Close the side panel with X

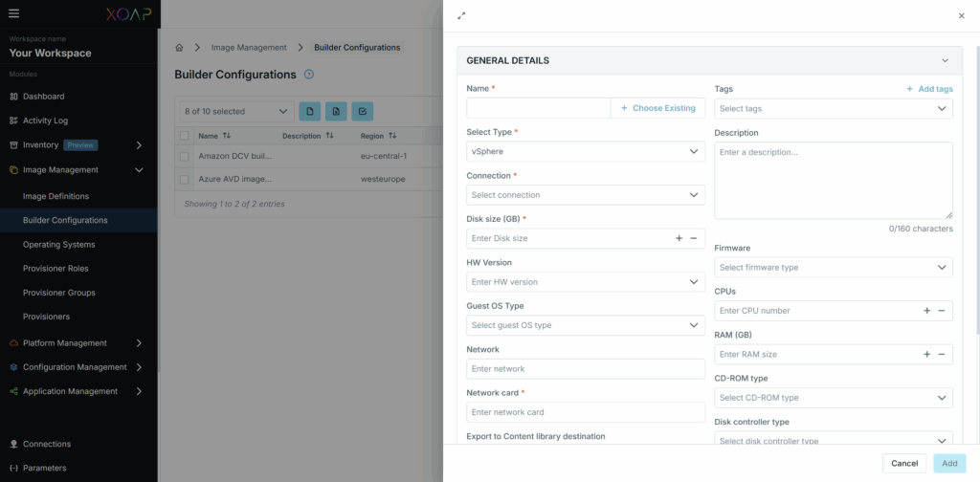[961, 15]
